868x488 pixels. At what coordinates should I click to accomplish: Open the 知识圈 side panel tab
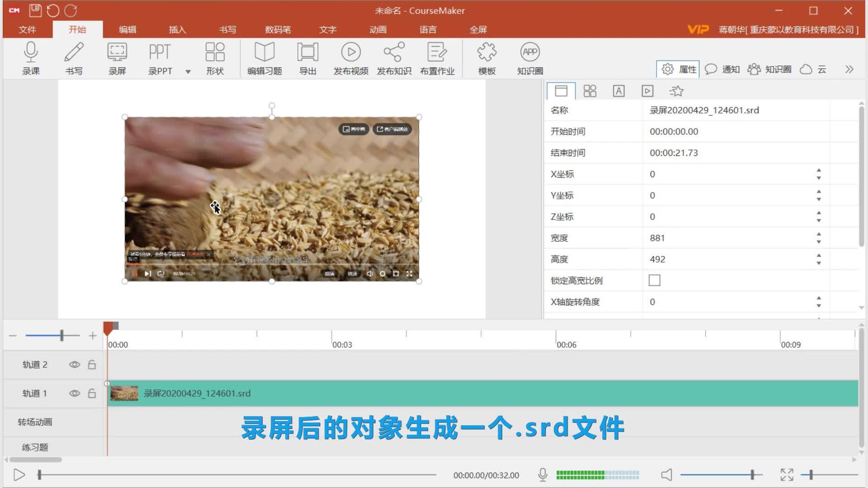(769, 69)
